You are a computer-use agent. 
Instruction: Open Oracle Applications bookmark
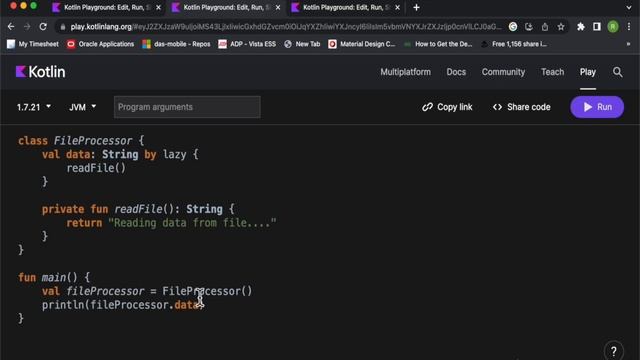coord(100,44)
